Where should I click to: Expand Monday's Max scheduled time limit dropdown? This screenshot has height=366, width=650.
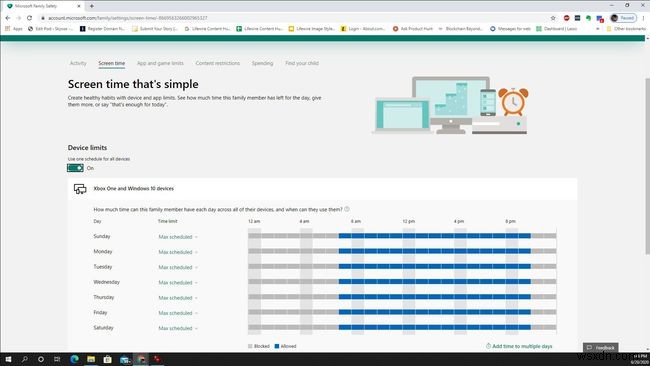coord(178,252)
